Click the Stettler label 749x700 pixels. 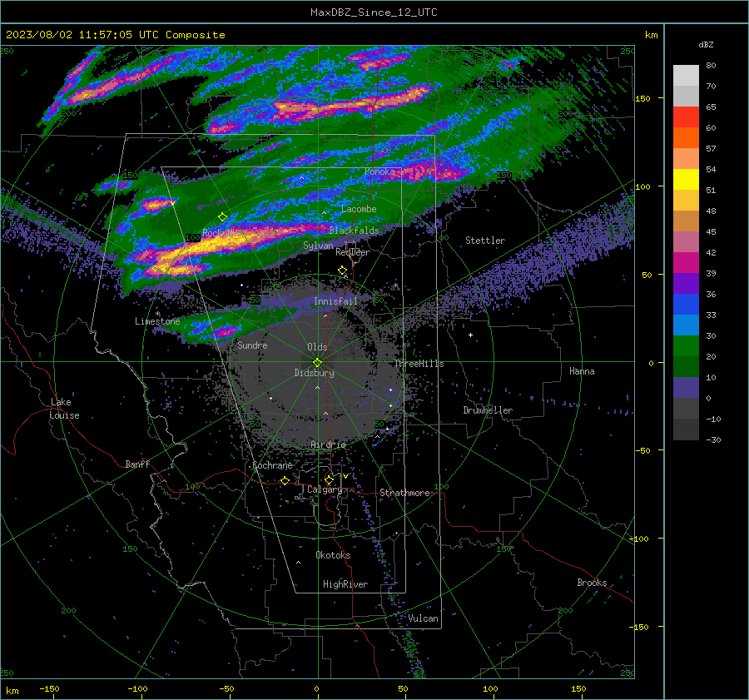click(485, 241)
